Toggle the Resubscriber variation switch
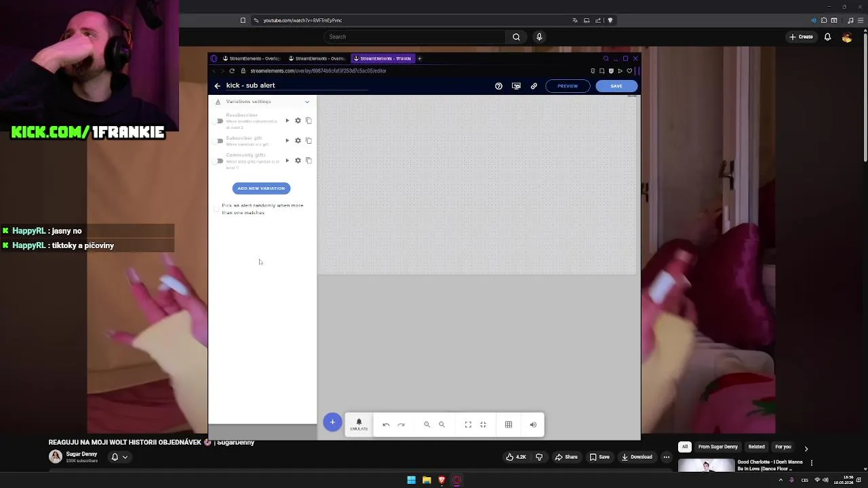The height and width of the screenshot is (488, 868). pos(219,121)
